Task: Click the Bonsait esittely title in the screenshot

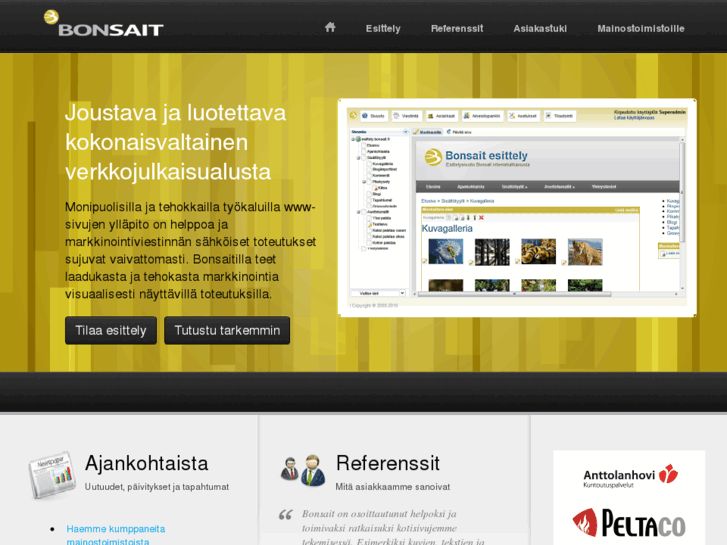Action: [486, 155]
